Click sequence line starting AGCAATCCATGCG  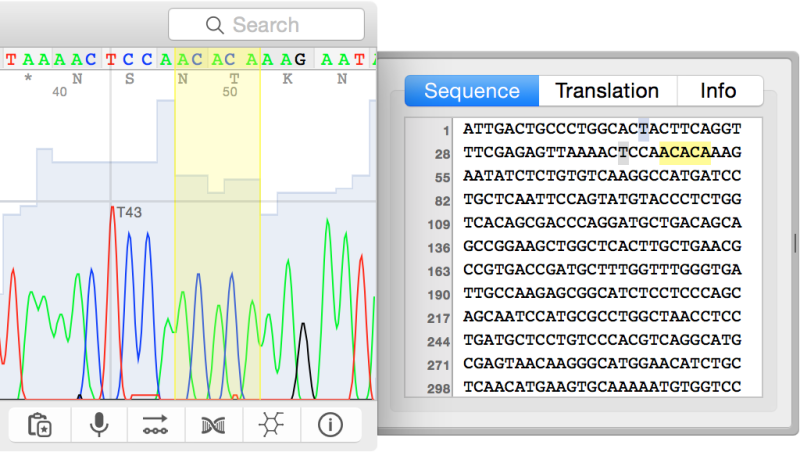point(602,316)
